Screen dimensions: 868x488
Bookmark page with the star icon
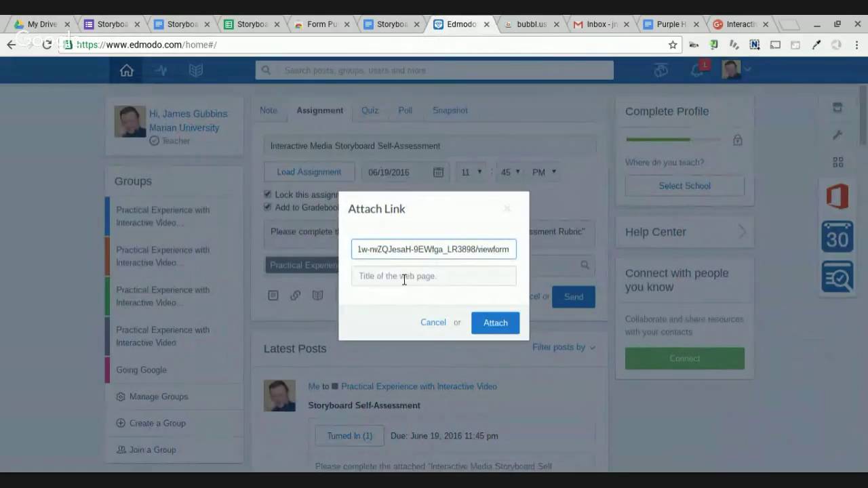673,45
